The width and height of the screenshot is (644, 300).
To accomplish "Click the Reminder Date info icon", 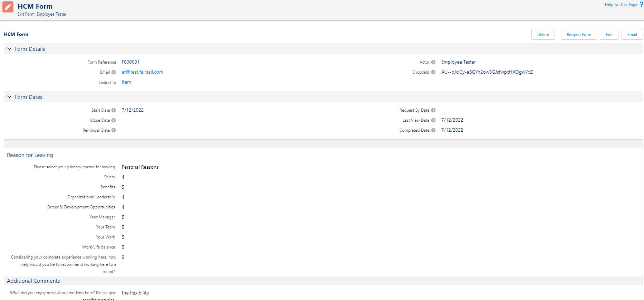I will tap(114, 130).
